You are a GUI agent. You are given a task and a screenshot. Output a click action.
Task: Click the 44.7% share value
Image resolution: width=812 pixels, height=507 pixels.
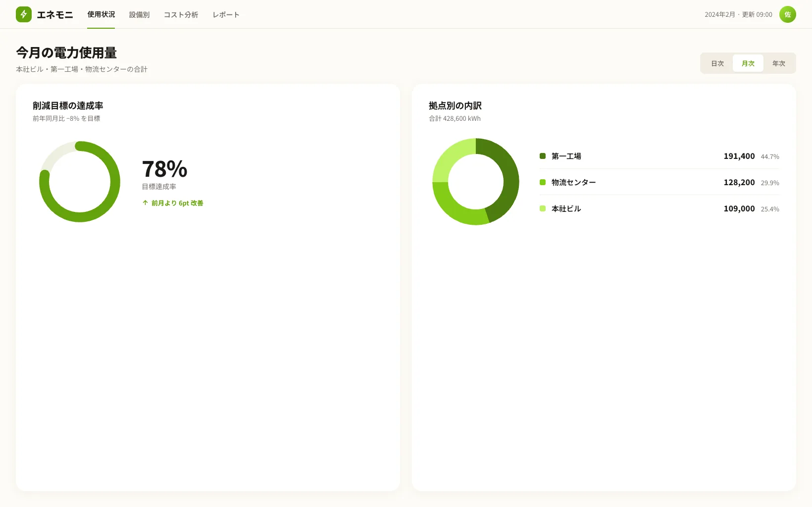pos(770,156)
